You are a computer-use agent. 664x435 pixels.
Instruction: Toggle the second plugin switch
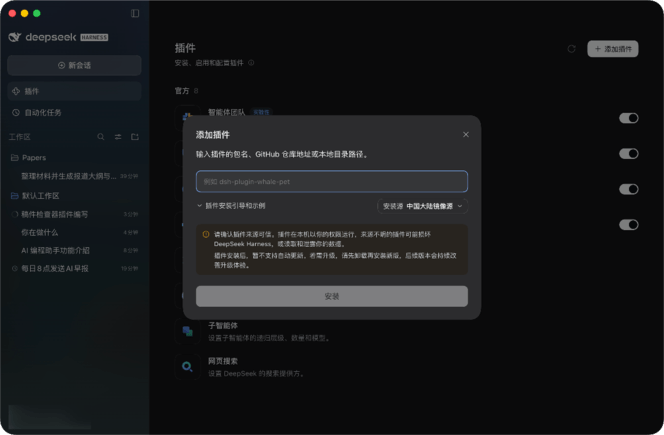point(628,154)
